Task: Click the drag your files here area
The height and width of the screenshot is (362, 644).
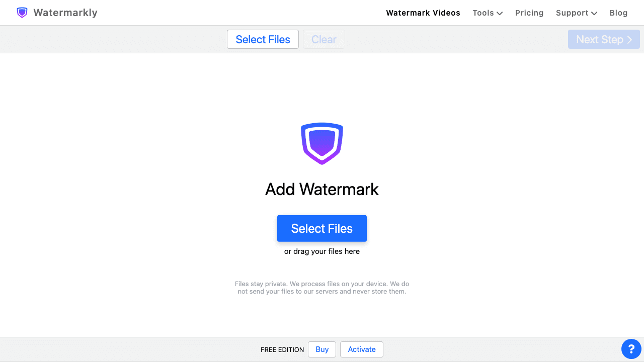Action: tap(322, 251)
